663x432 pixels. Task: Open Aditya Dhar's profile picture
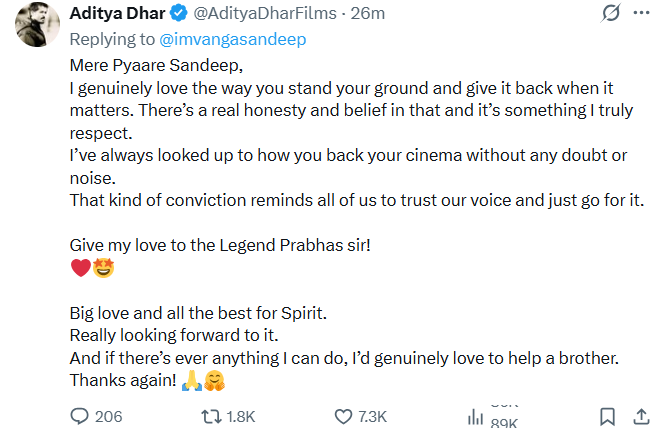(x=35, y=22)
